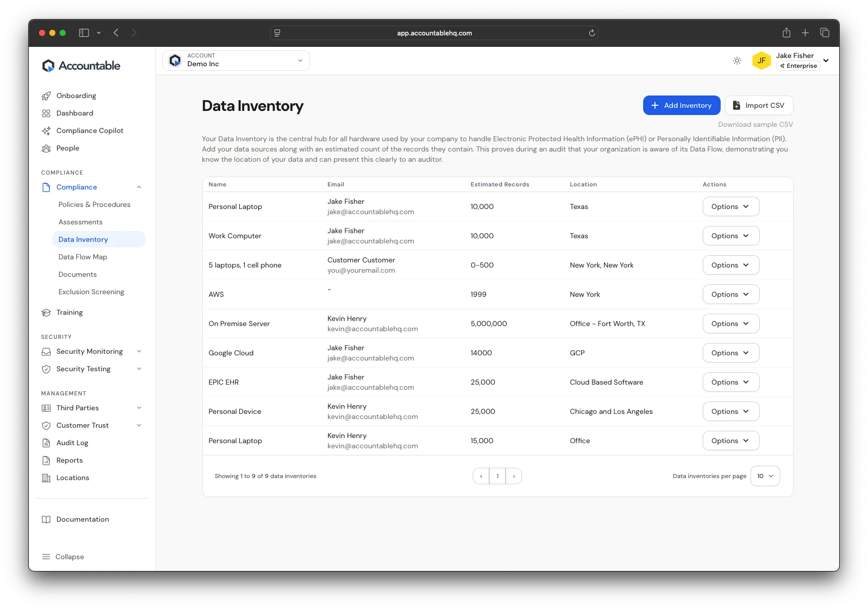Open the data inventories per page dropdown
The width and height of the screenshot is (868, 609).
[765, 476]
